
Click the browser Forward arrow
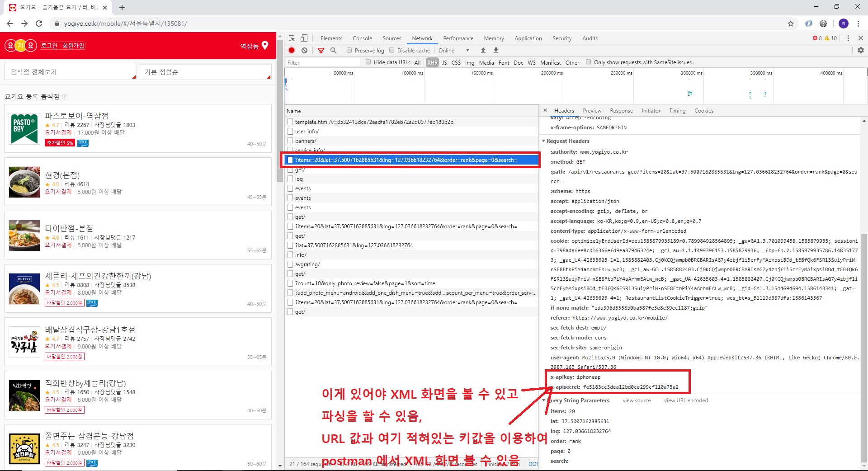24,24
